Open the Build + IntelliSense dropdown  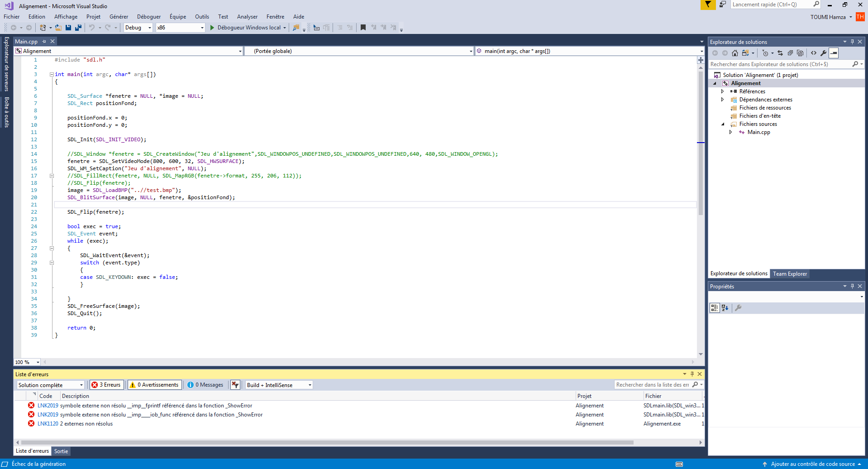(x=279, y=385)
